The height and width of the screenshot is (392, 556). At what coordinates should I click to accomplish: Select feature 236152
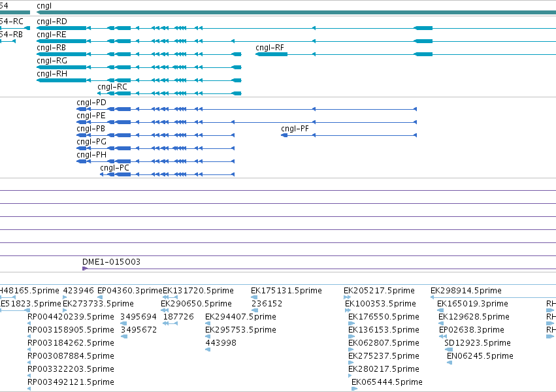(267, 304)
